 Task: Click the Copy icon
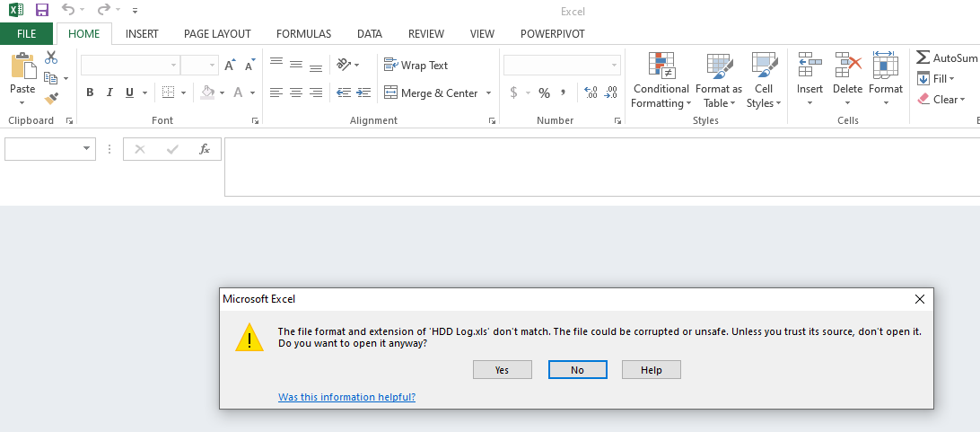pos(50,78)
